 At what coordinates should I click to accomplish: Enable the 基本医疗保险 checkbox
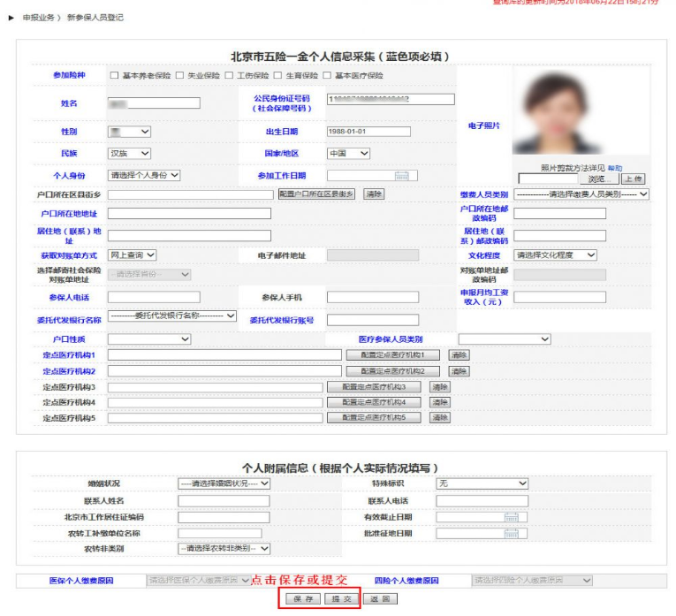point(326,76)
